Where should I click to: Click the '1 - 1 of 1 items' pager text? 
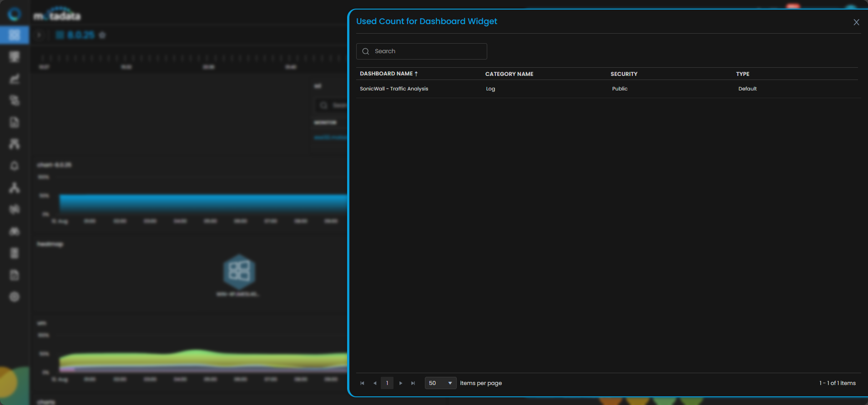[838, 383]
